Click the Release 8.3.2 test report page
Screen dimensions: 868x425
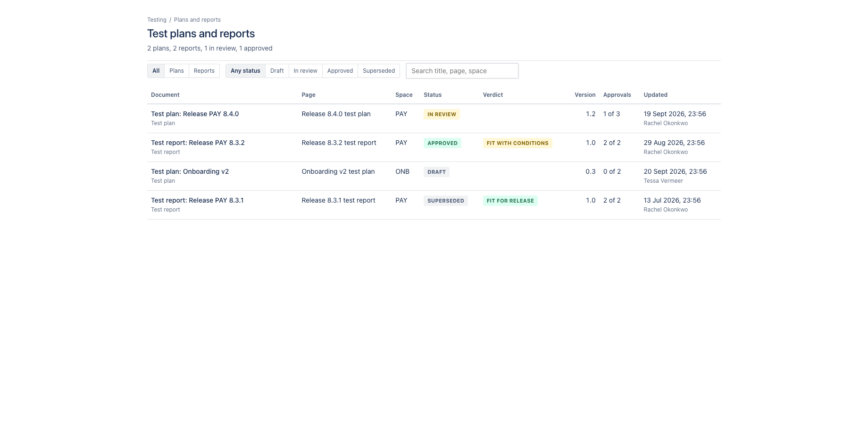tap(339, 143)
